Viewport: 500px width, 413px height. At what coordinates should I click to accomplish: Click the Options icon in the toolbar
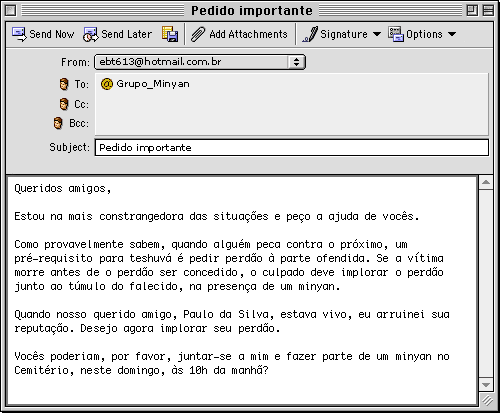396,34
